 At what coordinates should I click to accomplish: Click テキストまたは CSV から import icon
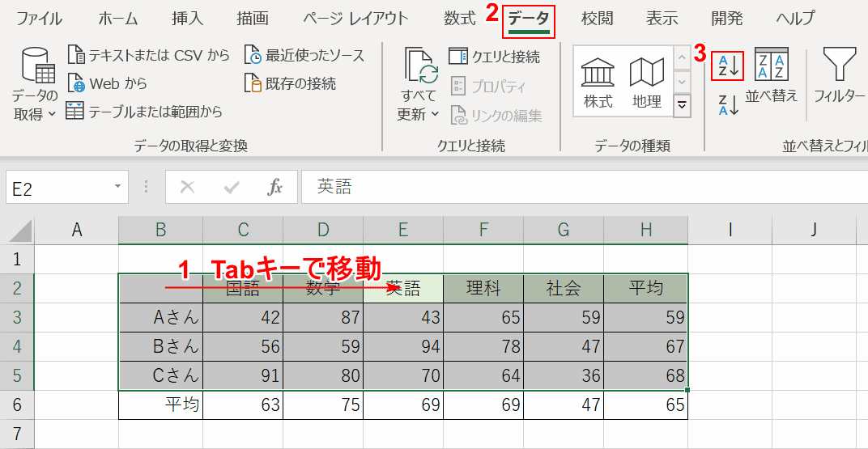click(76, 55)
